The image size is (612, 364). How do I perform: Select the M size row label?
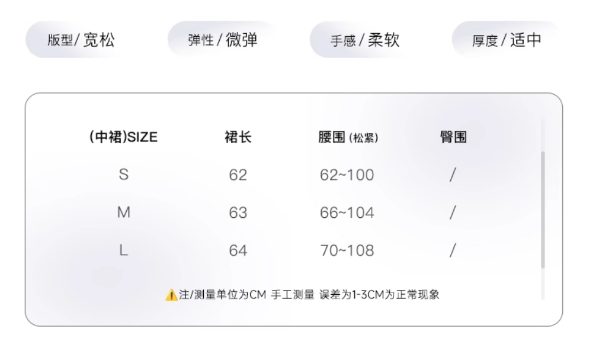coord(123,212)
